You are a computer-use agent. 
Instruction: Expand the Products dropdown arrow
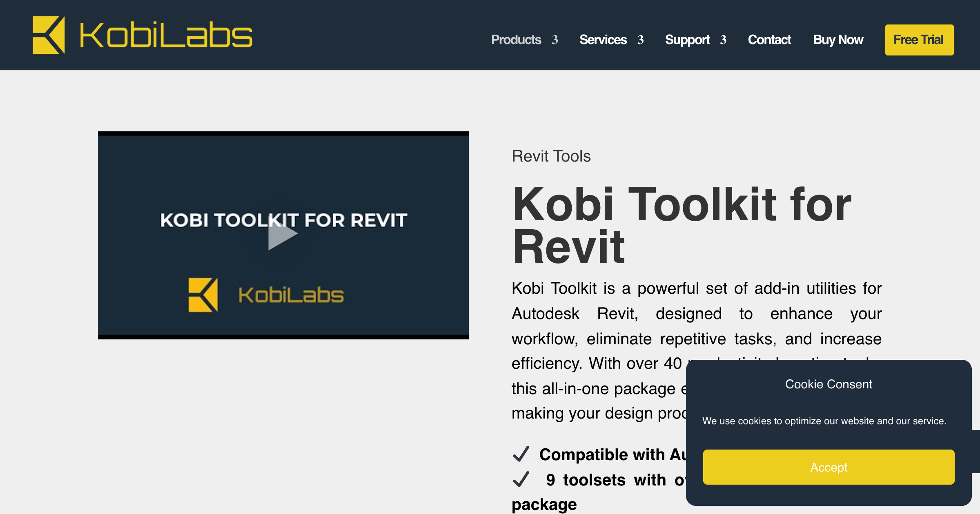pyautogui.click(x=555, y=40)
